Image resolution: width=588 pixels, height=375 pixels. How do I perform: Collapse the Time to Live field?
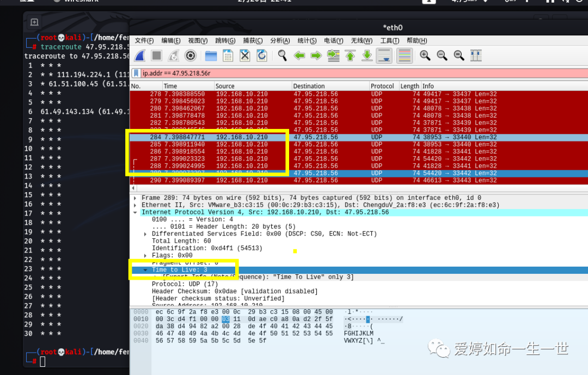[145, 270]
